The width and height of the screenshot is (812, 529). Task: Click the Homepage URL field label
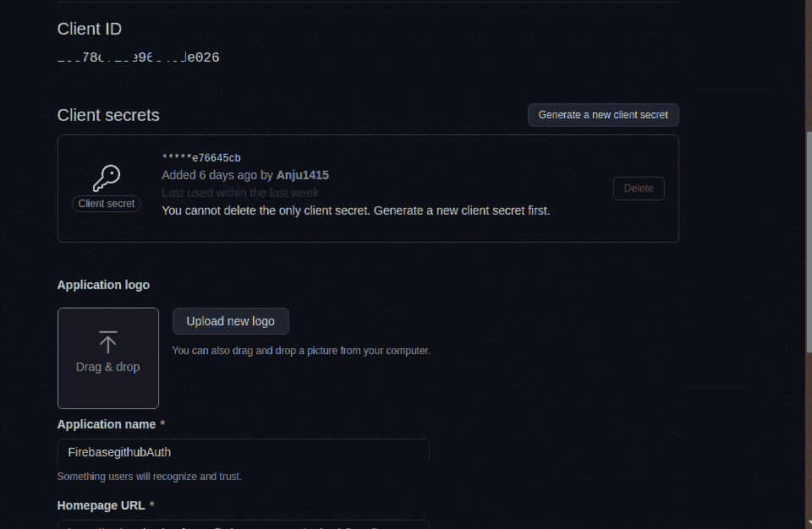(101, 505)
